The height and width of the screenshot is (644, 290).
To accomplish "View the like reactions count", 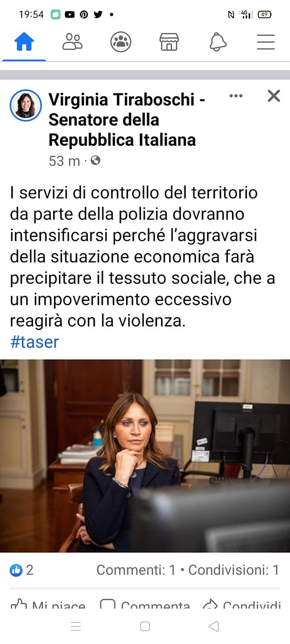I will [x=22, y=570].
